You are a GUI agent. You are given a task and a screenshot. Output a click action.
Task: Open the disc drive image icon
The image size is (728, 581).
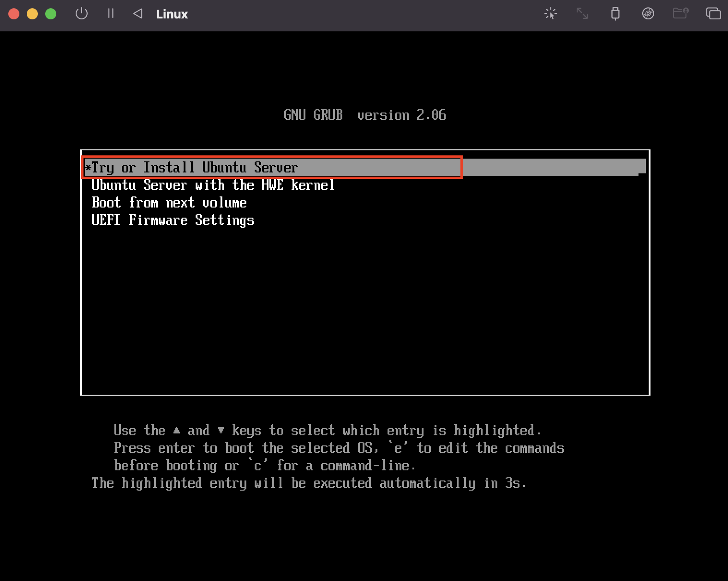pyautogui.click(x=648, y=14)
